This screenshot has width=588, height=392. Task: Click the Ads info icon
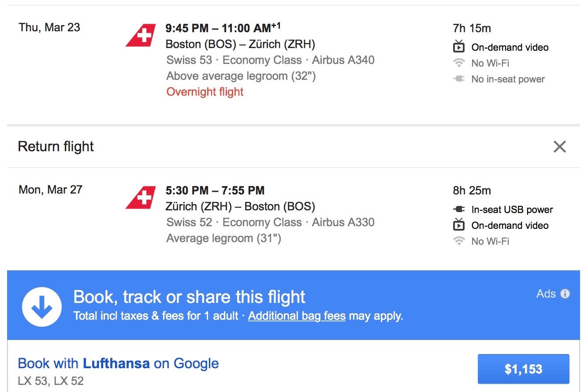coord(565,294)
